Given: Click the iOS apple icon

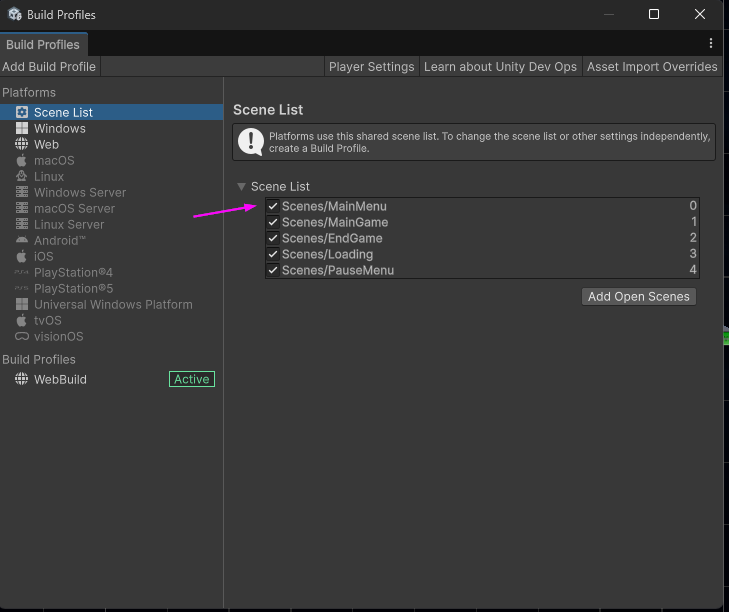Looking at the screenshot, I should point(21,256).
